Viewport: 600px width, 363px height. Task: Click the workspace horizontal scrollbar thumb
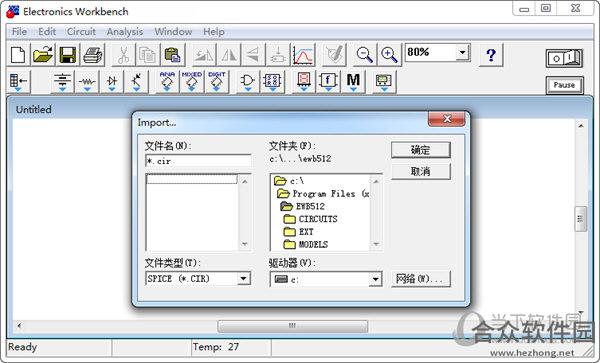click(x=293, y=326)
